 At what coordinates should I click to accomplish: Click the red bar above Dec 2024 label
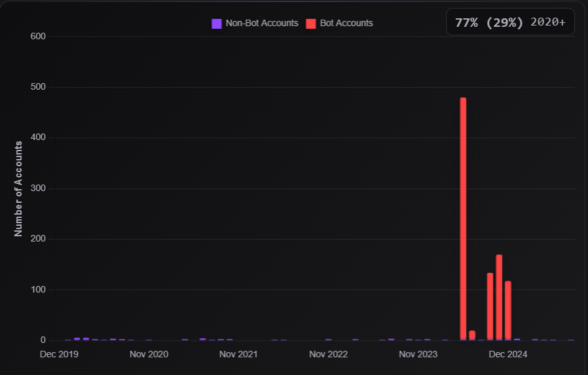pyautogui.click(x=508, y=310)
